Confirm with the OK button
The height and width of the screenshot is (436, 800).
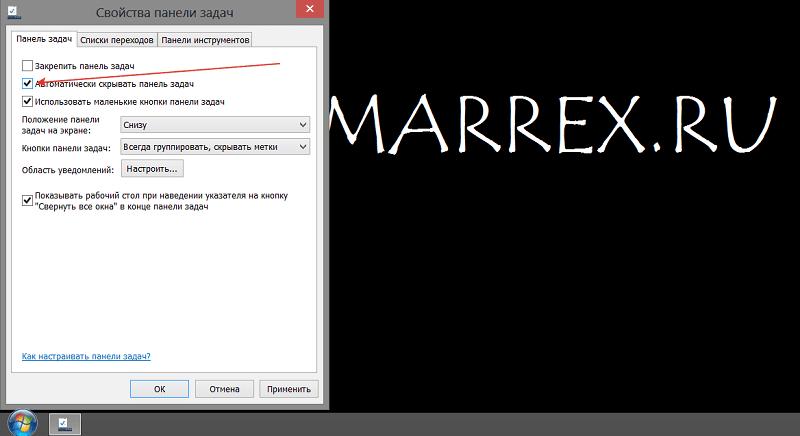(159, 389)
